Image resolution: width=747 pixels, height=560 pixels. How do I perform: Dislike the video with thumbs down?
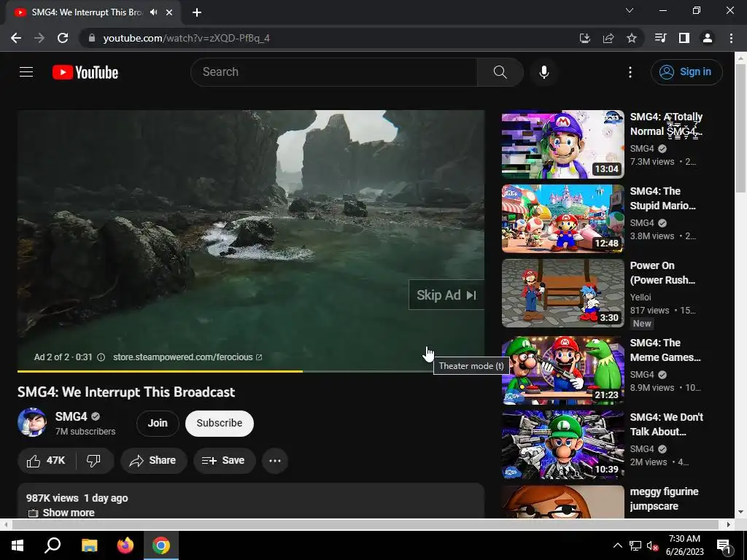[94, 461]
